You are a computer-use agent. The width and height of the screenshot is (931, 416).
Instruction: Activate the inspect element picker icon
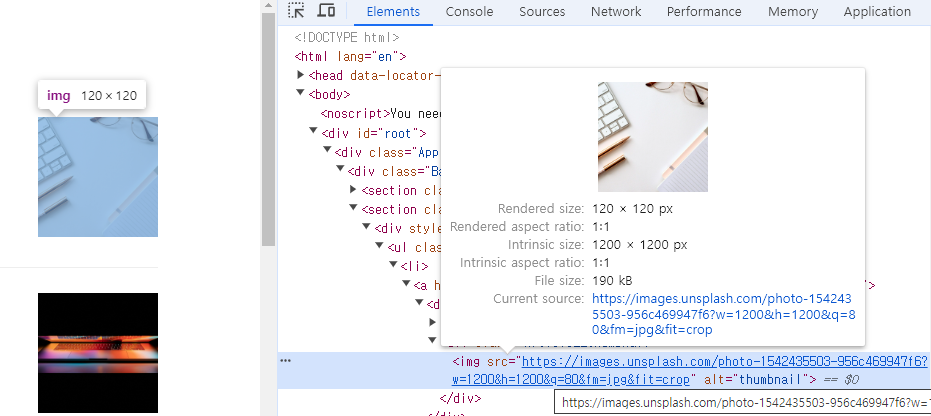tap(296, 11)
